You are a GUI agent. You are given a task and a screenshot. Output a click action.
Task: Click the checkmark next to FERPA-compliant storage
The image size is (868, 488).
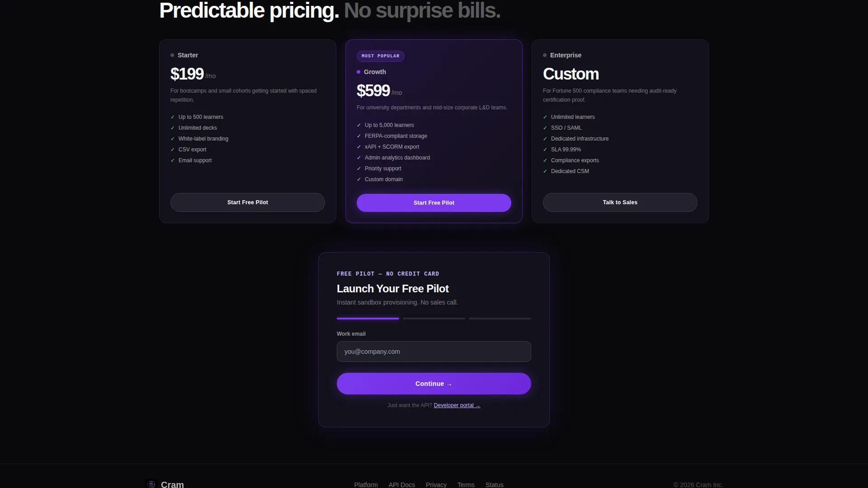[x=359, y=136]
